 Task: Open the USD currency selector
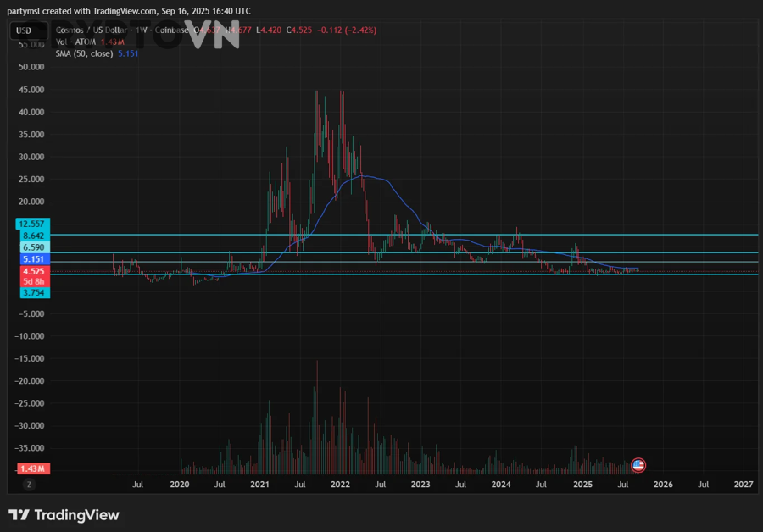click(x=24, y=30)
